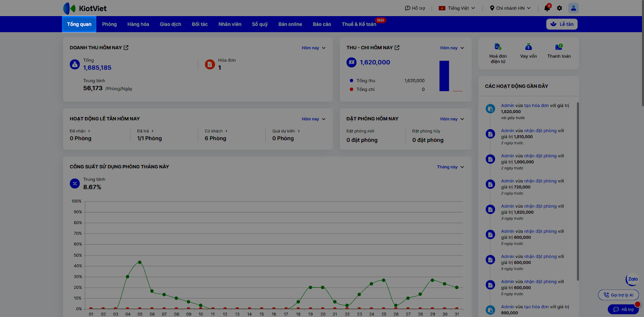Open Thu - Chi hôm nay external link icon

coord(397,47)
